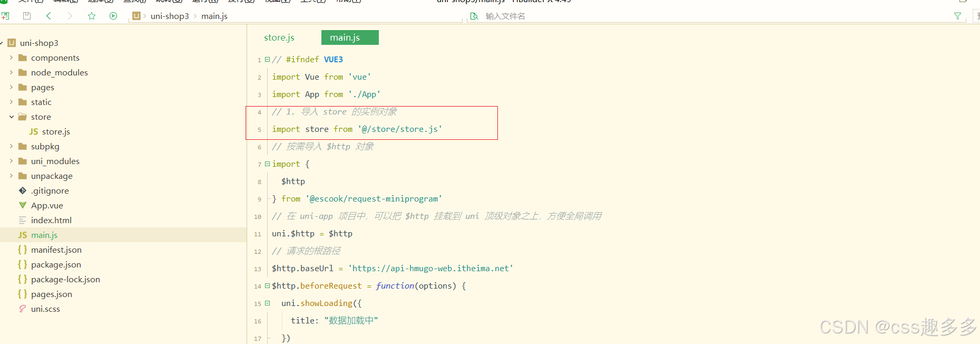Collapse the showLoading fold at line 15
980x344 pixels.
tap(267, 303)
